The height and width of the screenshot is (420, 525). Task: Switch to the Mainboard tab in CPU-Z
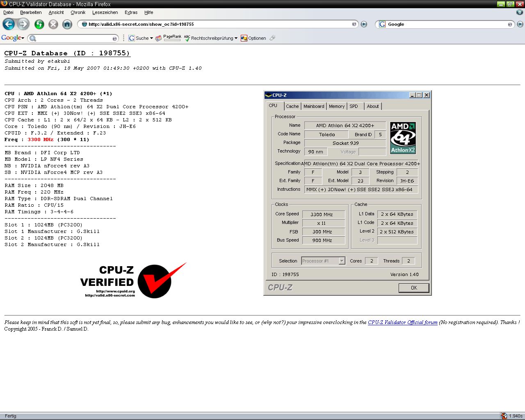314,106
